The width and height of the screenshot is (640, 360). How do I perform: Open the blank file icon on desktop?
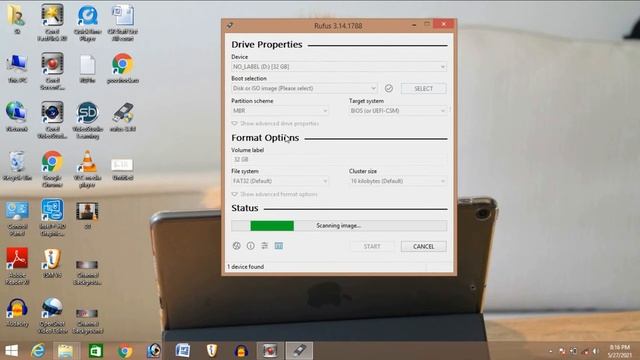87,69
